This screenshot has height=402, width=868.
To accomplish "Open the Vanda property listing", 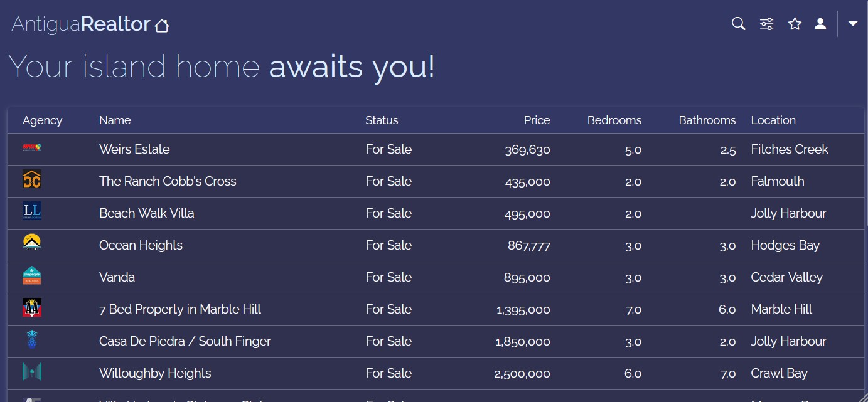I will point(117,277).
